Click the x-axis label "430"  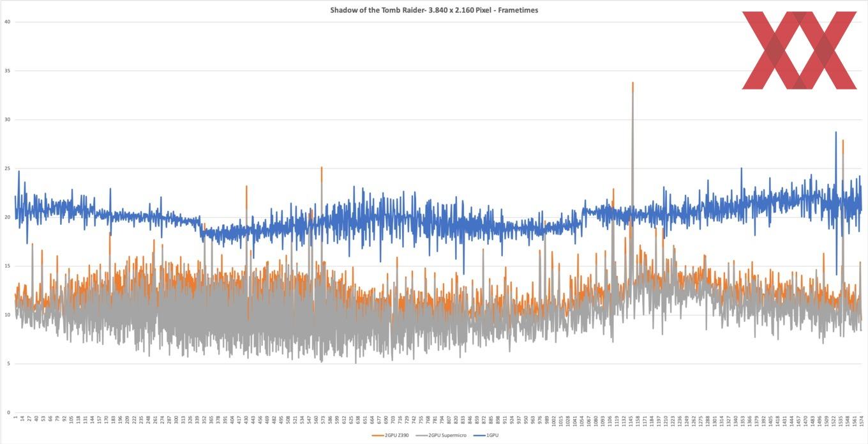[x=246, y=420]
